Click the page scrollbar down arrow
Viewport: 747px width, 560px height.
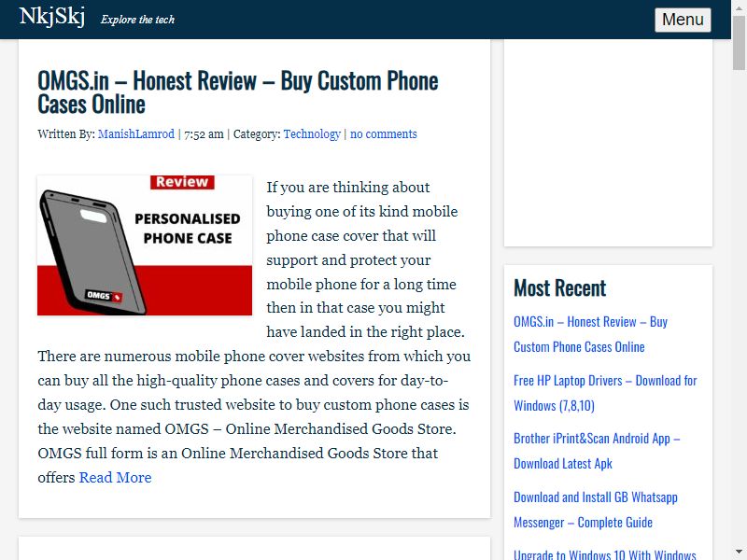(739, 553)
